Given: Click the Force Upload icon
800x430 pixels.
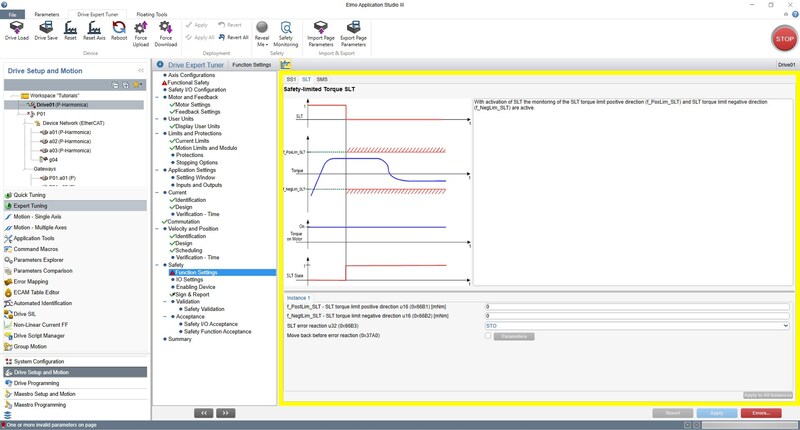Looking at the screenshot, I should click(x=141, y=29).
